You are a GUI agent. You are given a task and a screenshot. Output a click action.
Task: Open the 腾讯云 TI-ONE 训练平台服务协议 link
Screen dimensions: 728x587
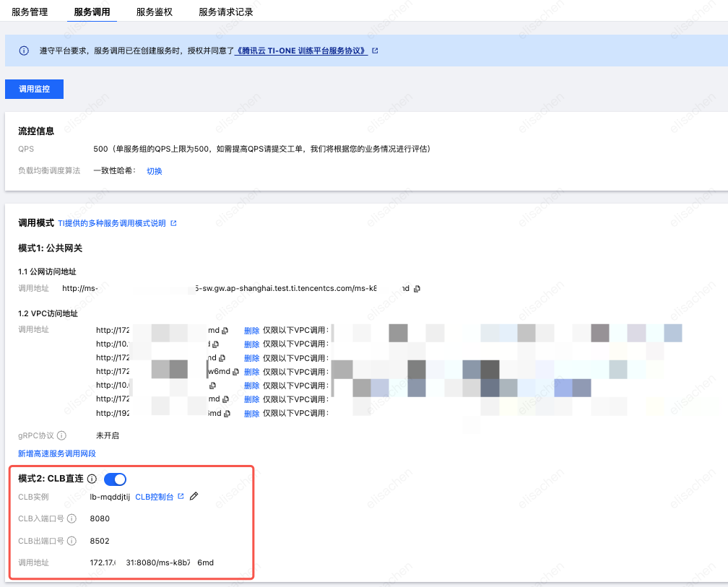tap(301, 51)
